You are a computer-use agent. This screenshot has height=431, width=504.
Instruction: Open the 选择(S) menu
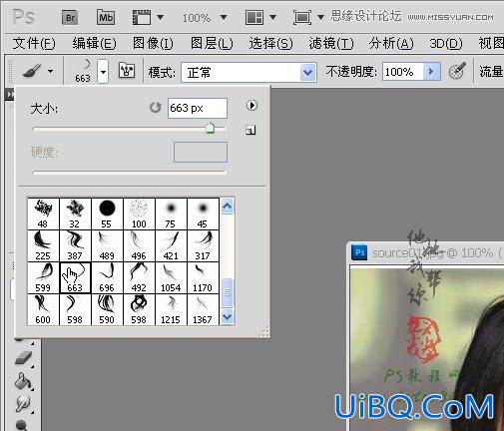pos(270,44)
